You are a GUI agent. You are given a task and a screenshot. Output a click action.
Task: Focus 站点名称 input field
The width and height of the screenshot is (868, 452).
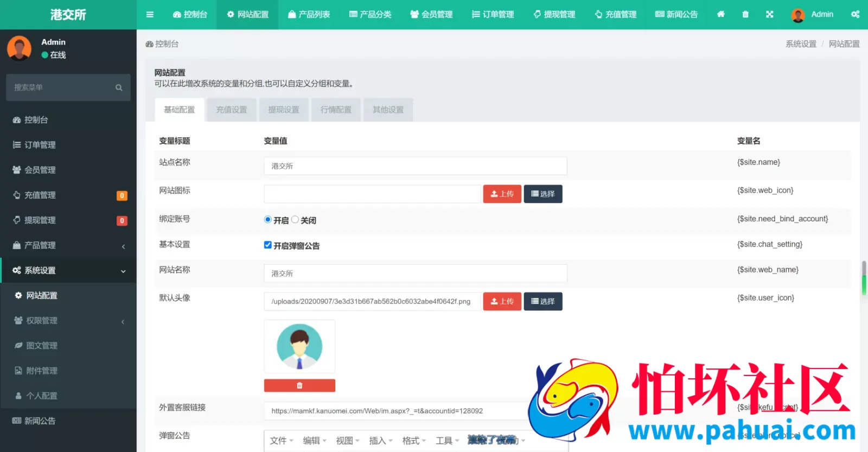tap(416, 166)
